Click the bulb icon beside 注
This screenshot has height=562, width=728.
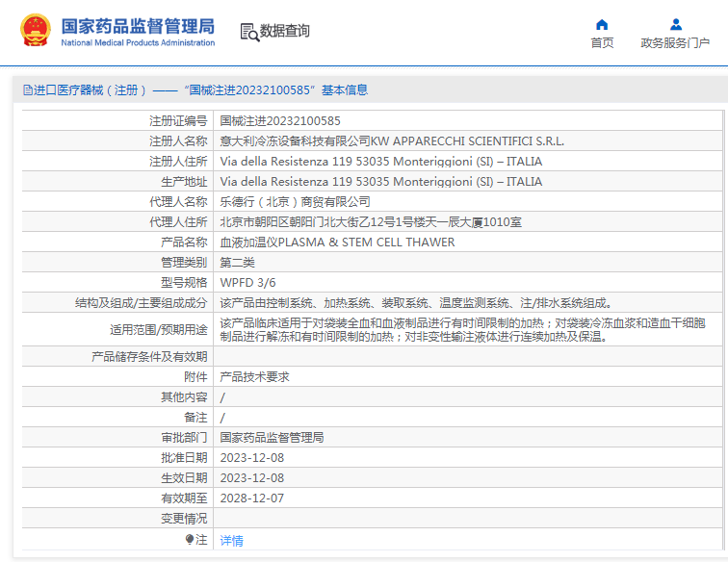coord(190,539)
